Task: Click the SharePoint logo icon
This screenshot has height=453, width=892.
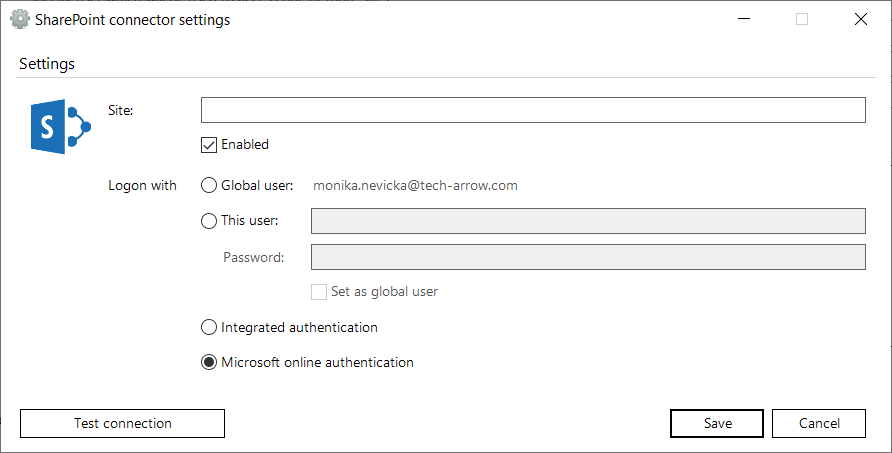Action: click(60, 126)
